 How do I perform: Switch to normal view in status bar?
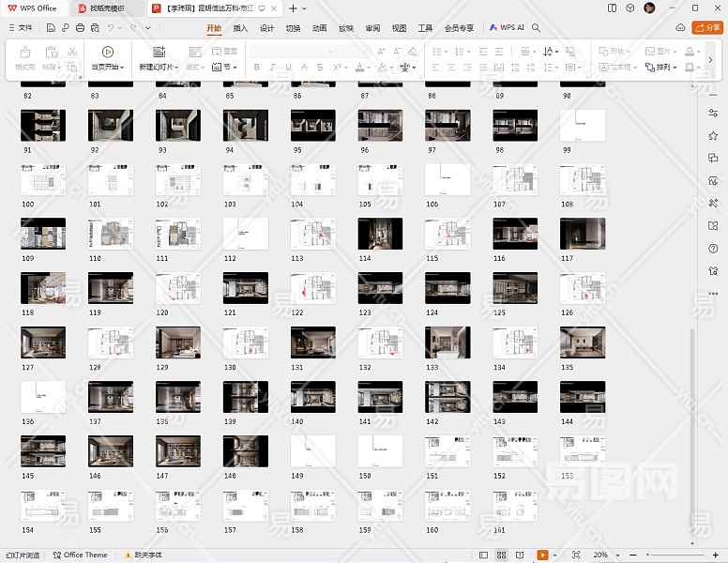(482, 555)
